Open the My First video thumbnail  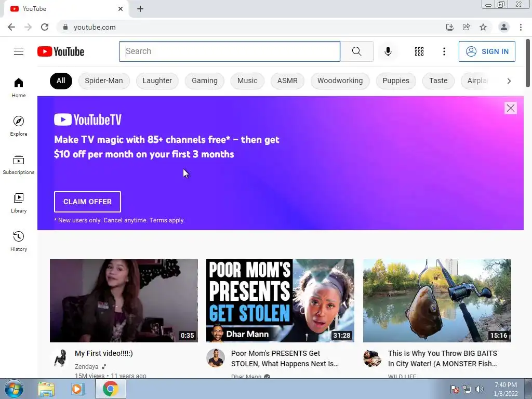(124, 301)
